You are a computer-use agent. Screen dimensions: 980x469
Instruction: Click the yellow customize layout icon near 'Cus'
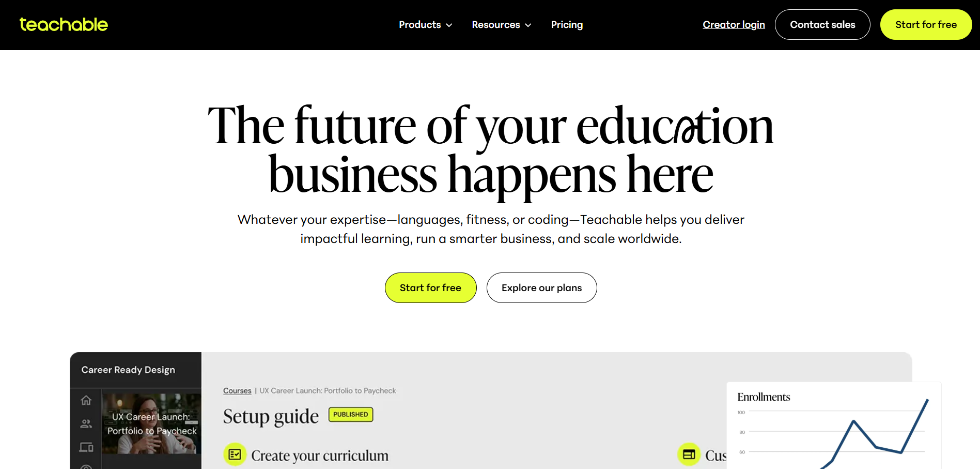click(x=690, y=455)
